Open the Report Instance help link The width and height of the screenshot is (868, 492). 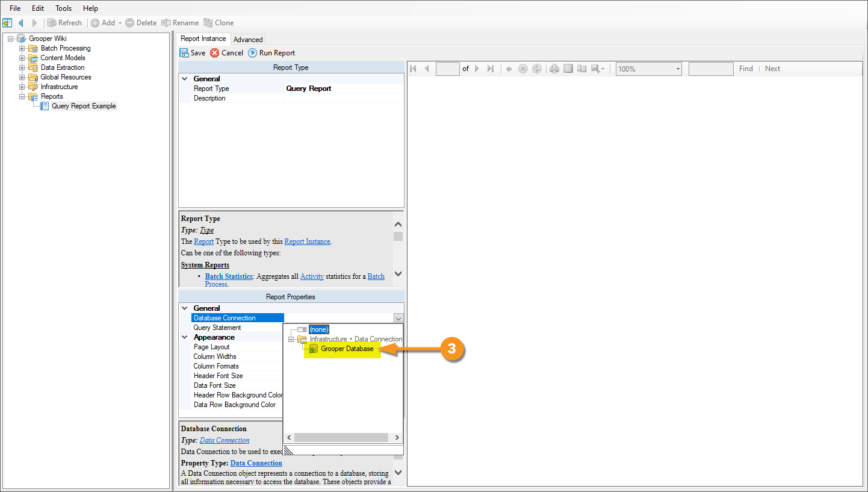point(307,241)
